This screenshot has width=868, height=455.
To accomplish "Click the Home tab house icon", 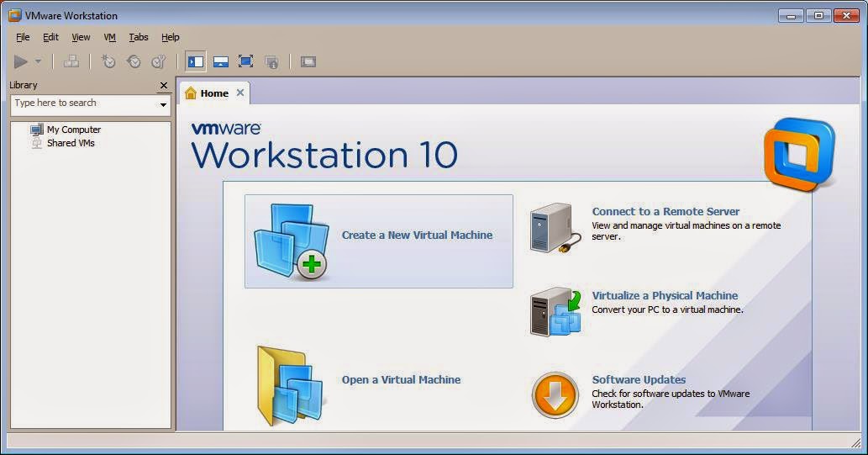I will [191, 93].
